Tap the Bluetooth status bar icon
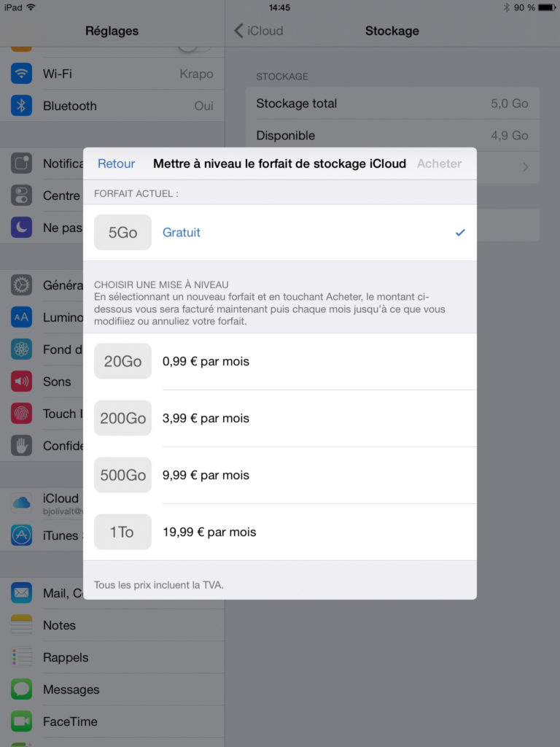Viewport: 560px width, 747px height. click(506, 7)
